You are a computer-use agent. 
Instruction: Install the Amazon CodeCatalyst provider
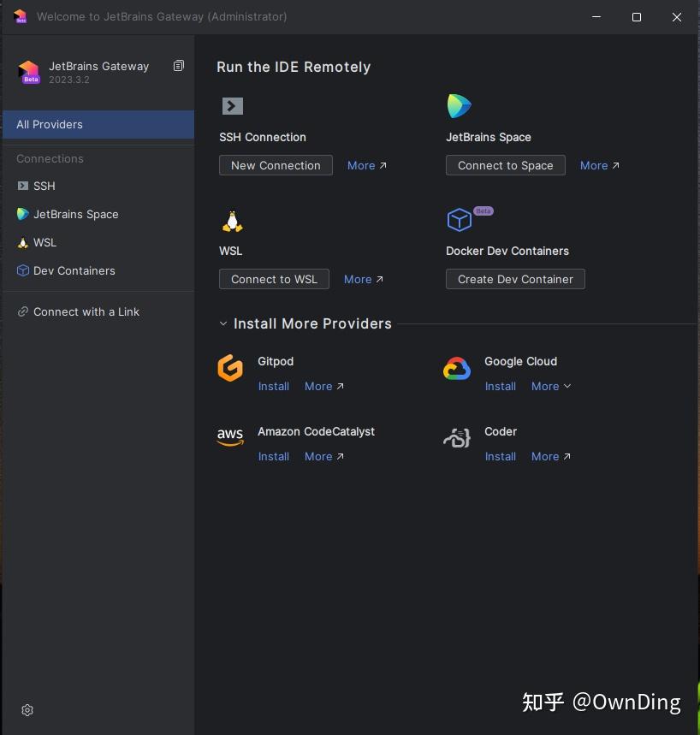273,457
